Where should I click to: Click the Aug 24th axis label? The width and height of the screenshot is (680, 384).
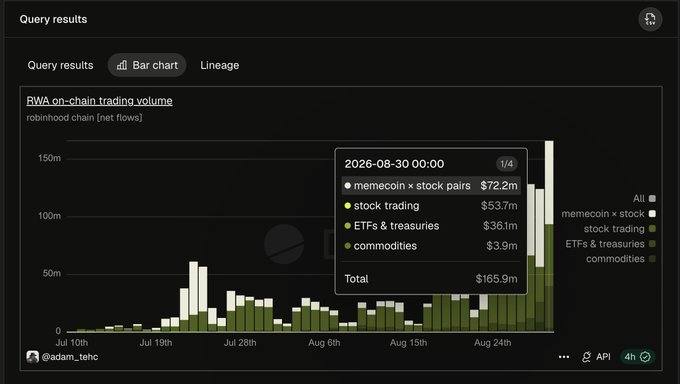493,343
